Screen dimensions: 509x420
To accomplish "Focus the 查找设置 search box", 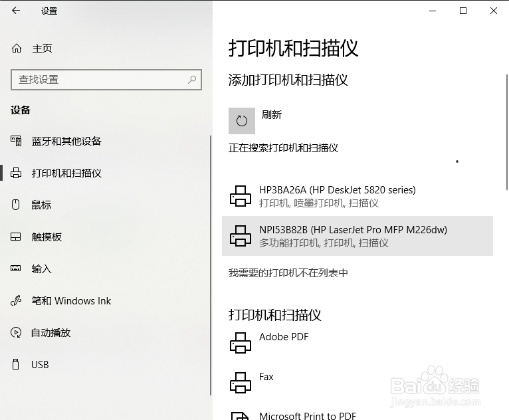I will point(106,80).
